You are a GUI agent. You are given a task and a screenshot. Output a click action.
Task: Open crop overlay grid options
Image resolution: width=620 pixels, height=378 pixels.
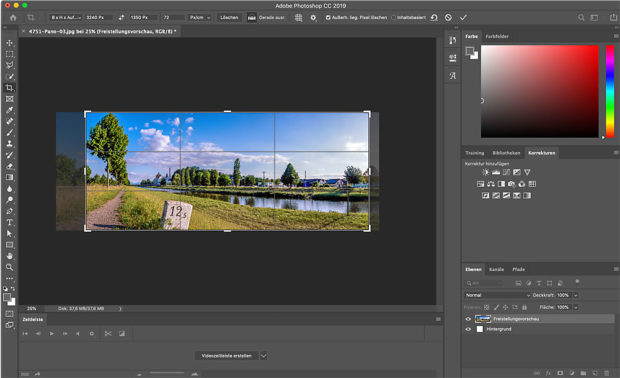(299, 17)
